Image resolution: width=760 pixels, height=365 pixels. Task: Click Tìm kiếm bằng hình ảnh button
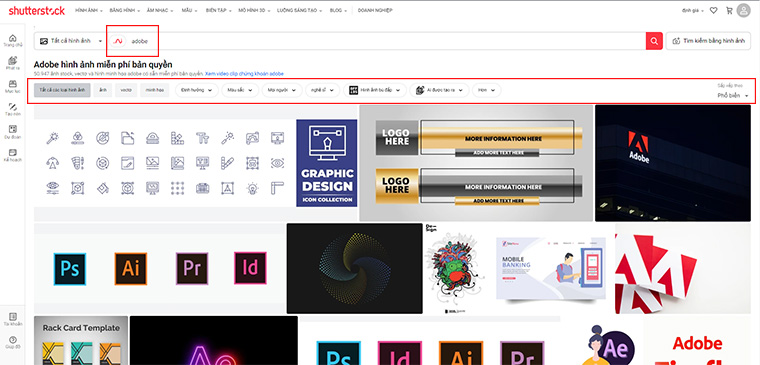708,41
